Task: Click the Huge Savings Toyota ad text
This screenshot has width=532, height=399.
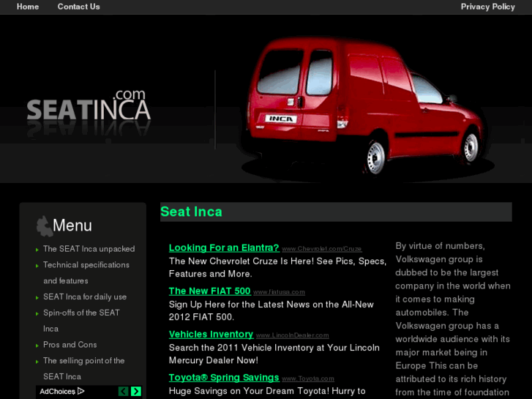Action: (x=267, y=391)
